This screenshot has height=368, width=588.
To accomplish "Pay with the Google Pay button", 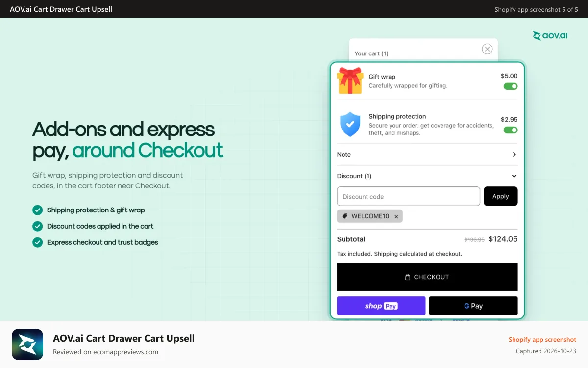I will point(473,306).
